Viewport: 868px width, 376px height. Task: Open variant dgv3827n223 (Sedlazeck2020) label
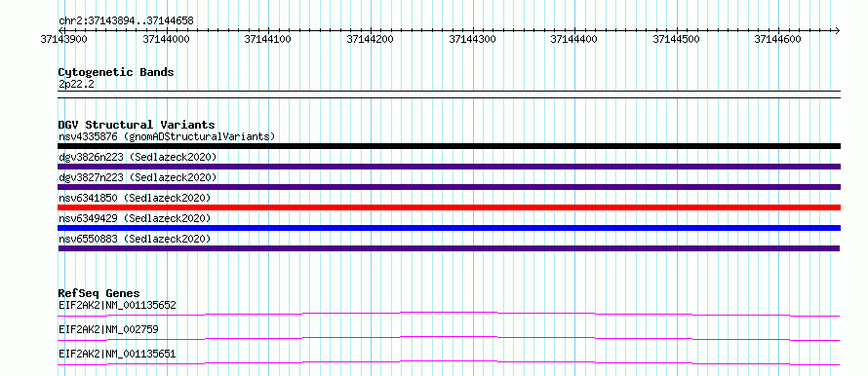(x=138, y=177)
